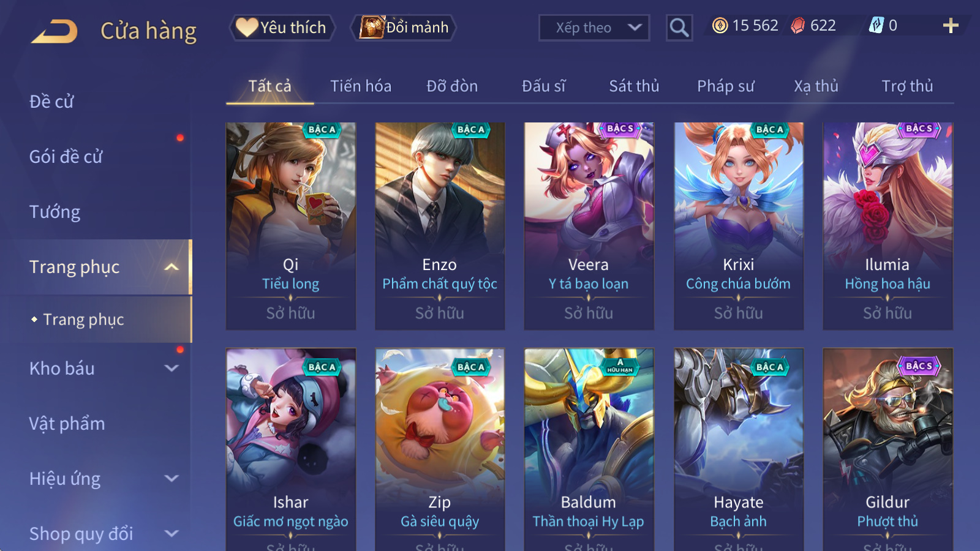Open the search magnifier icon
This screenshot has height=551, width=980.
pyautogui.click(x=679, y=28)
